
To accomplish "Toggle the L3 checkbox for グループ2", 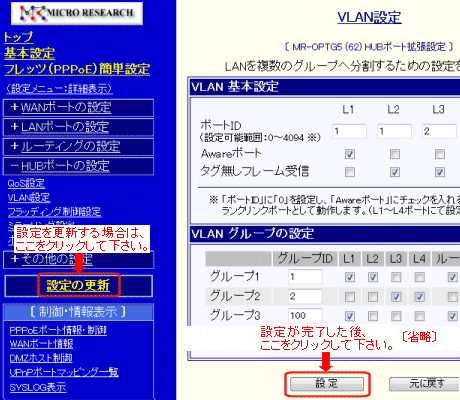I will click(396, 297).
